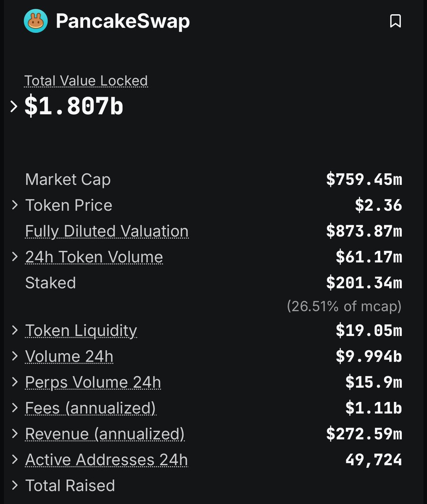Expand the Volume 24h chevron
The image size is (427, 504).
15,356
